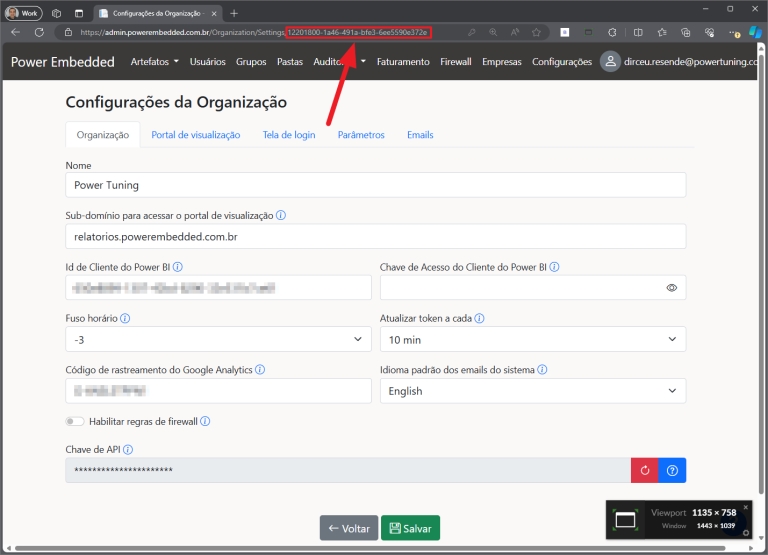The height and width of the screenshot is (555, 768).
Task: Click the Voltar button
Action: point(347,528)
